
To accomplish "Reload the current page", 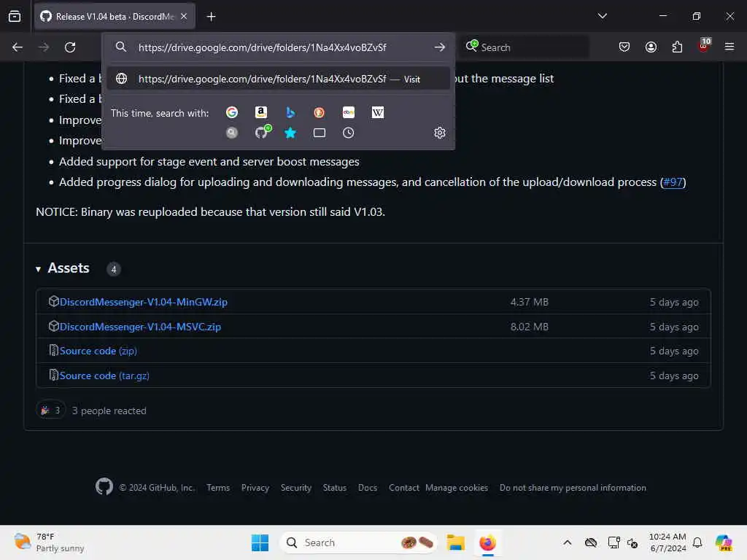I will pos(70,47).
